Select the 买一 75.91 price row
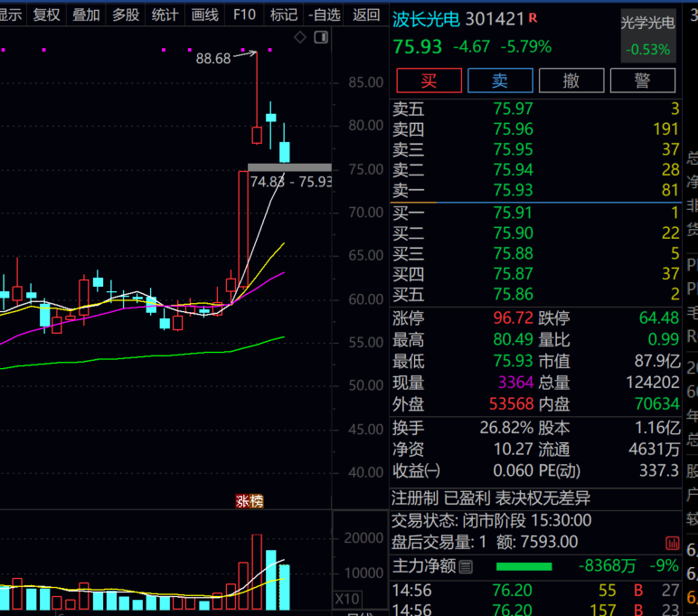Viewport: 698px width, 616px height. 535,213
